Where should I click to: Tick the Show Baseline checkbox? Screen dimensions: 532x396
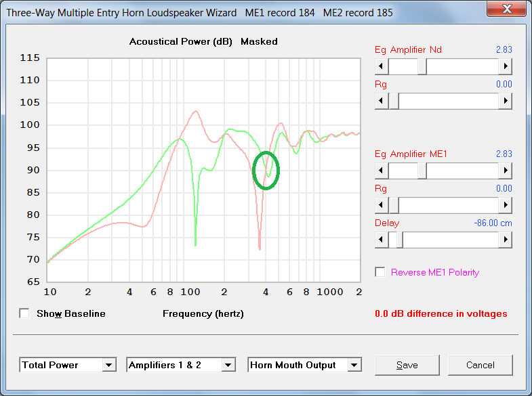pyautogui.click(x=24, y=313)
